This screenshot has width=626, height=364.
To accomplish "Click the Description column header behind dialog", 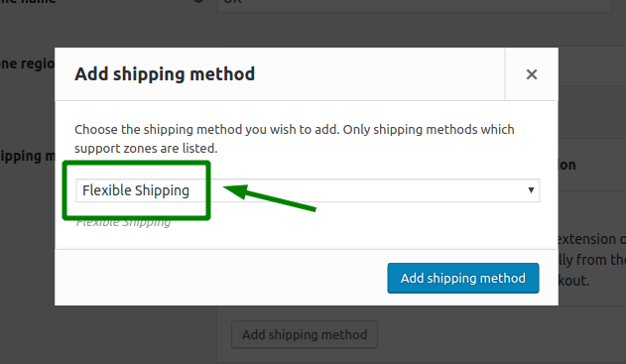I will (566, 165).
